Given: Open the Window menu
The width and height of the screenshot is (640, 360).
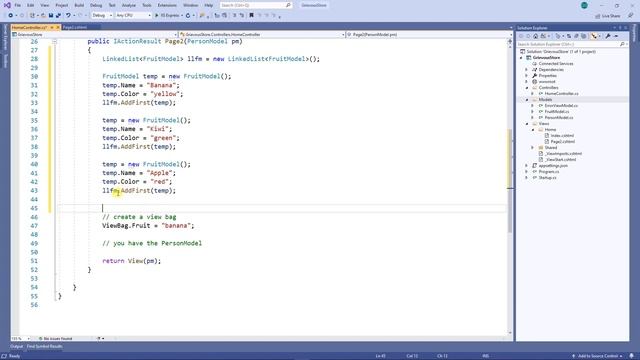Looking at the screenshot, I should [x=190, y=5].
